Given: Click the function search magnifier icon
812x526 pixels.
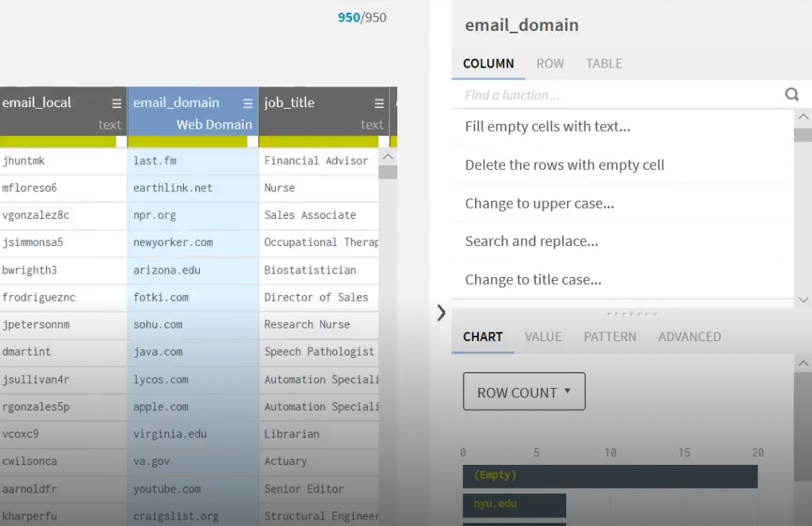Looking at the screenshot, I should pyautogui.click(x=792, y=94).
